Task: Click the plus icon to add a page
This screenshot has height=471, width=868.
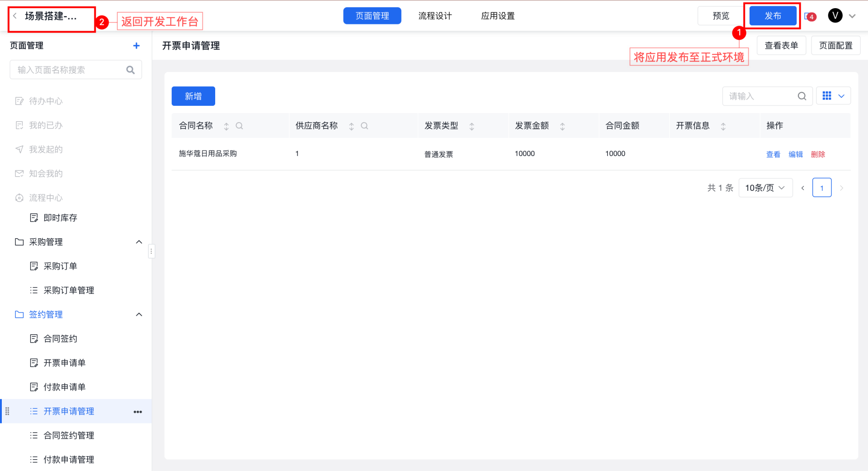Action: 136,46
